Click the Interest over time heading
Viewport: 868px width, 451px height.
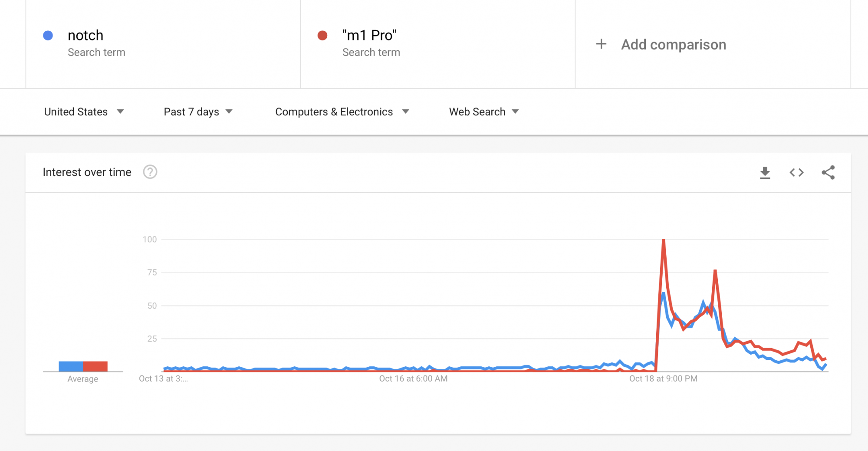click(87, 172)
